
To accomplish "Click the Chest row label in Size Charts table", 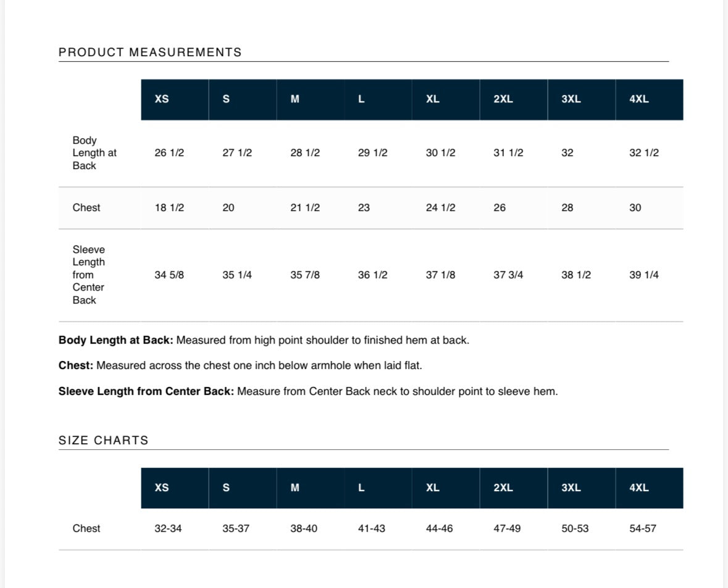I will click(86, 529).
